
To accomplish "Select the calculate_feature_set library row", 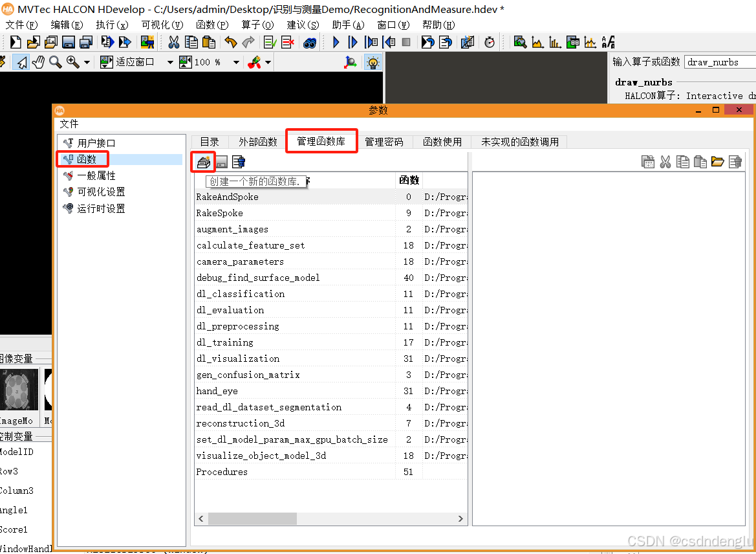I will coord(330,245).
